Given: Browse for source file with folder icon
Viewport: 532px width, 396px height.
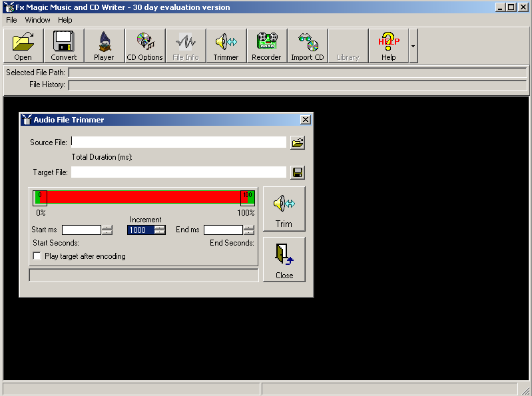Looking at the screenshot, I should [x=298, y=142].
